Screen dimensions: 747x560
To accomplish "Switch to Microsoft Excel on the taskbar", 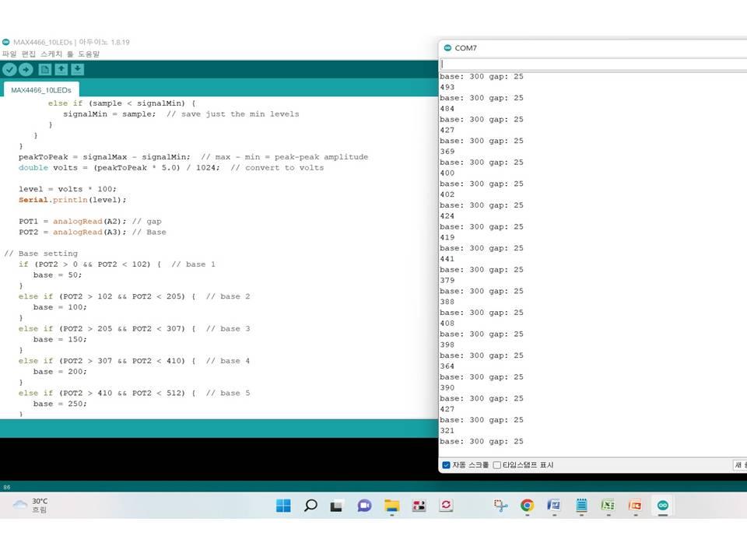I will [608, 506].
